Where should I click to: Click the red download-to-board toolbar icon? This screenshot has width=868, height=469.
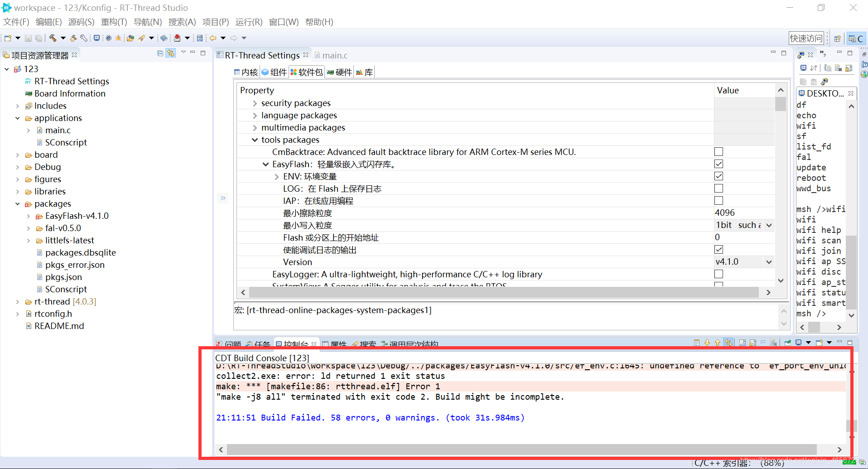177,38
